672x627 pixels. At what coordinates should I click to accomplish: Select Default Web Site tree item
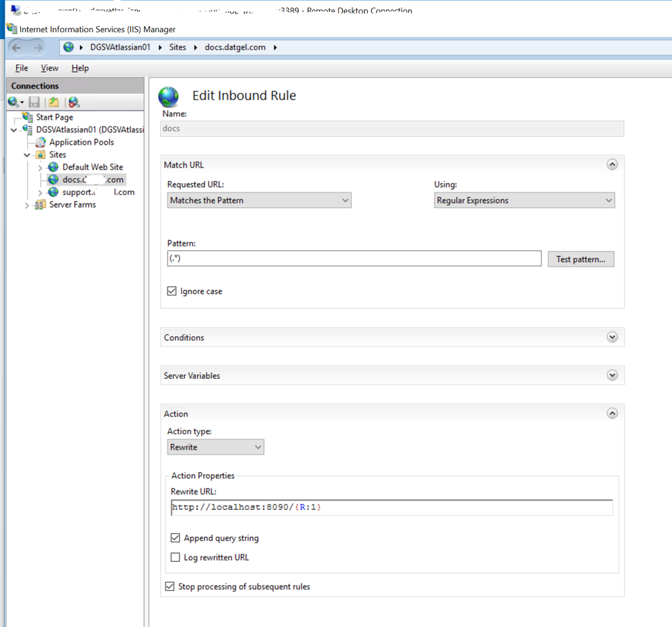93,167
